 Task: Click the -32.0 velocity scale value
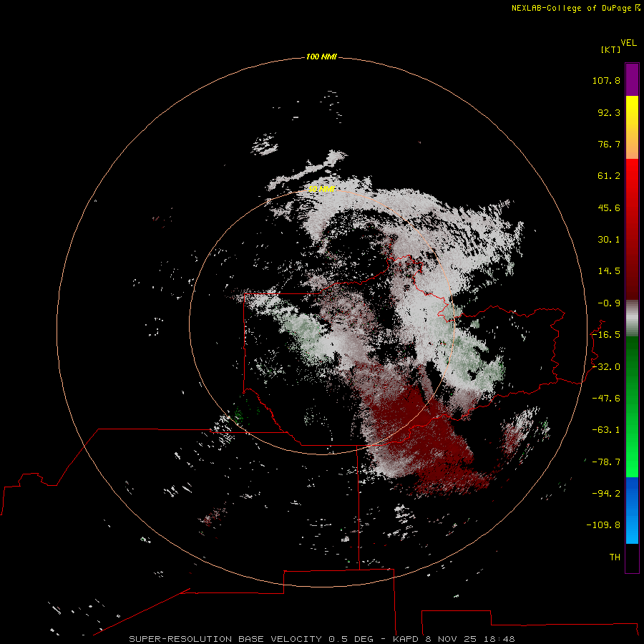pyautogui.click(x=606, y=367)
